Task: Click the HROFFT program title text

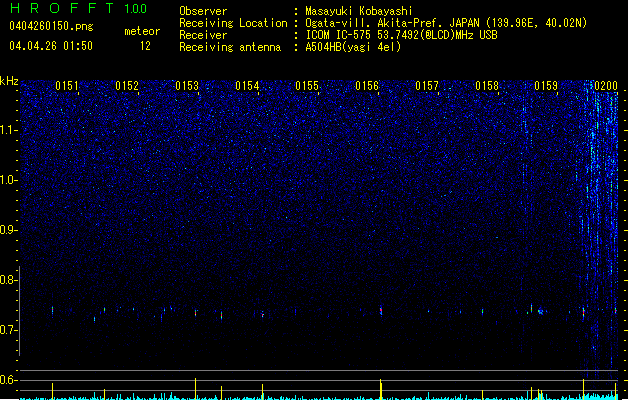Action: [x=62, y=8]
